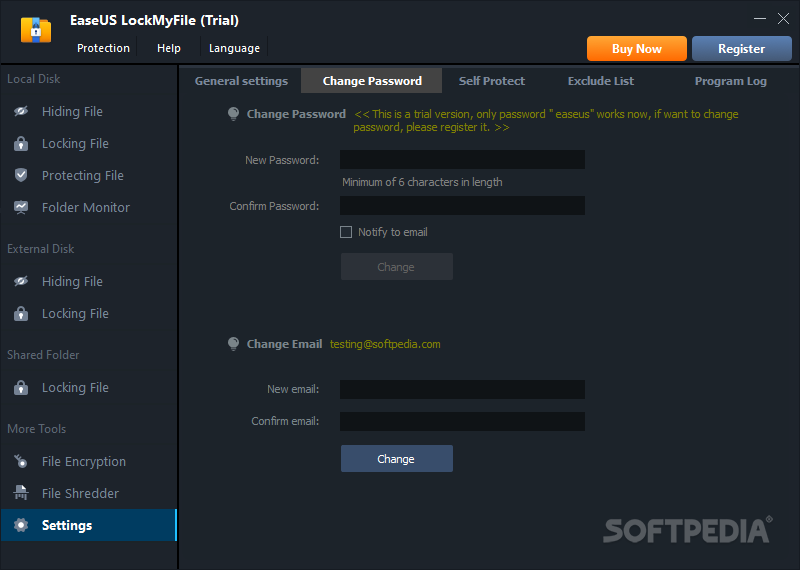
Task: Click the More Tools section header
Action: (37, 429)
